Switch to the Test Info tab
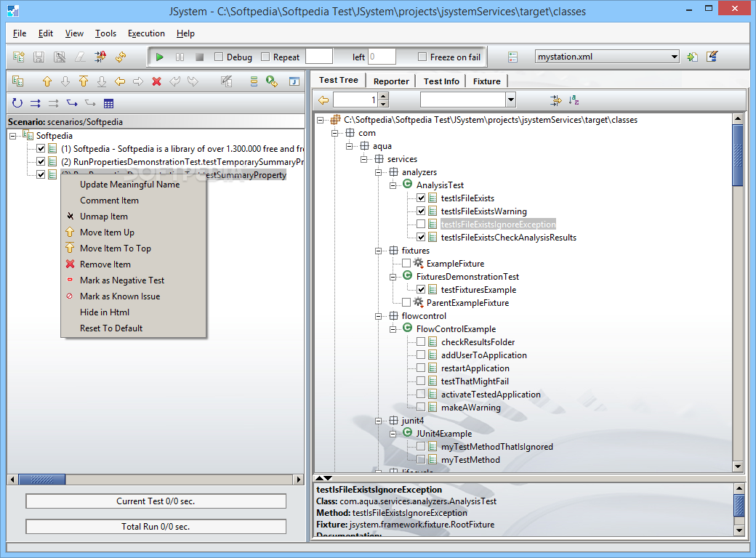 click(441, 81)
